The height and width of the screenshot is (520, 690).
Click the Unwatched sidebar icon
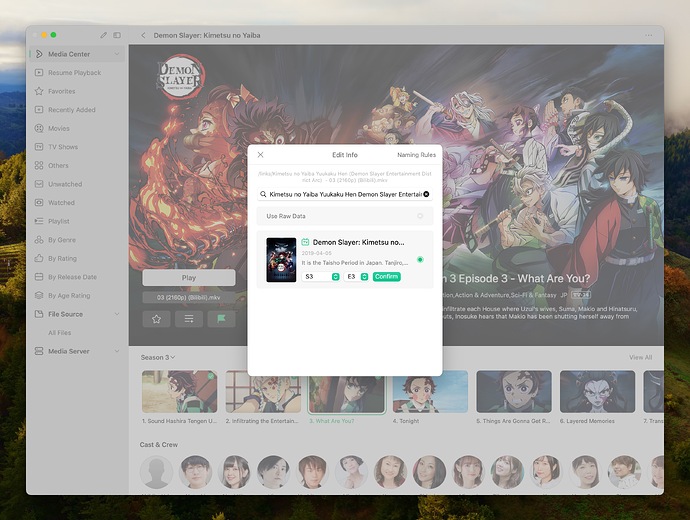coord(39,184)
